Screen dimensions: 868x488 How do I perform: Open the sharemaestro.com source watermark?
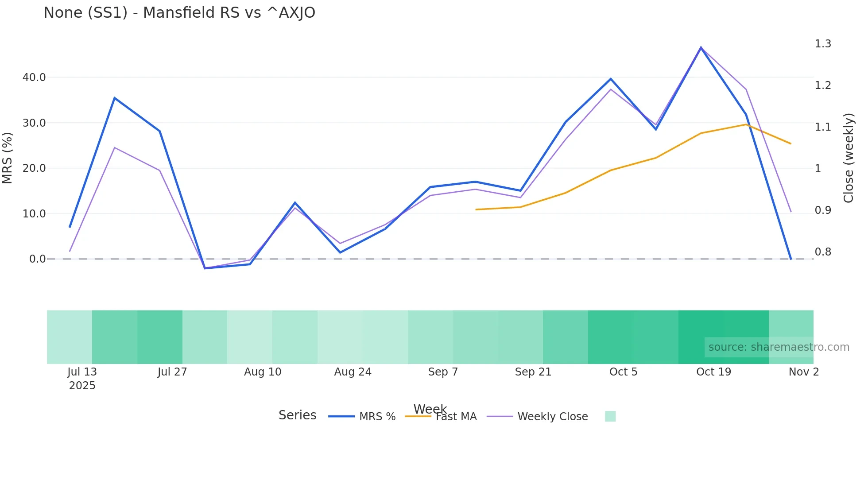[x=779, y=347]
